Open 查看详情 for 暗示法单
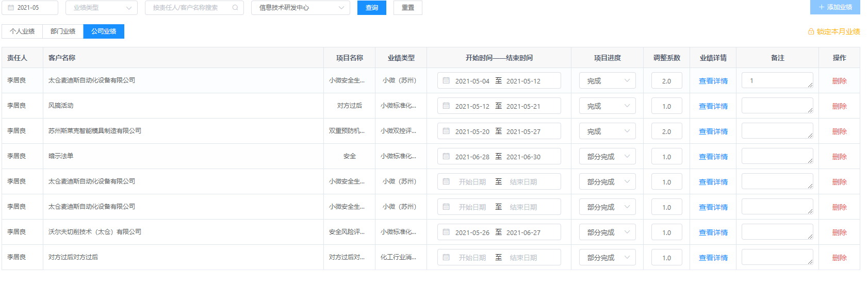This screenshot has height=284, width=868. tap(713, 157)
